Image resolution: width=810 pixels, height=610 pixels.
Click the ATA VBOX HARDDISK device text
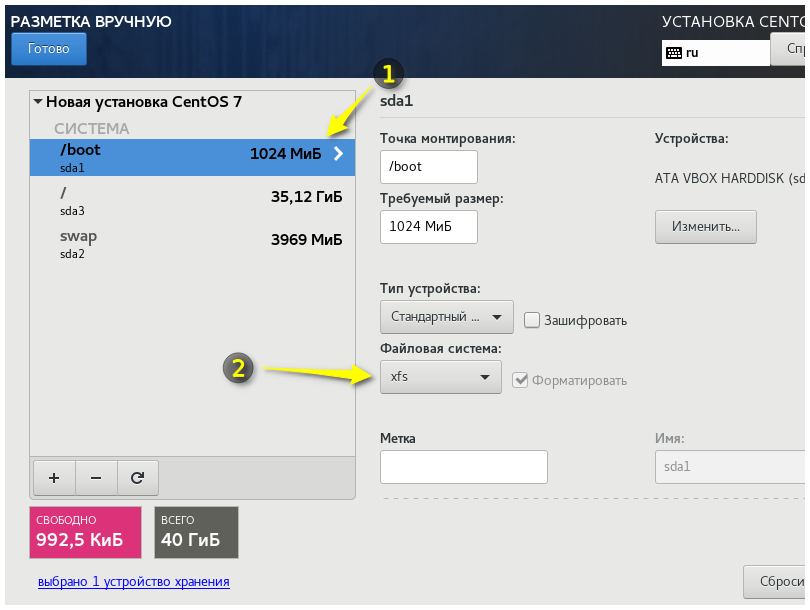point(729,178)
